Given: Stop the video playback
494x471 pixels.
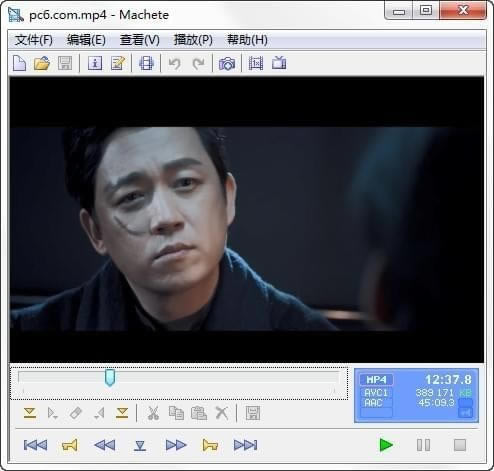Looking at the screenshot, I should pos(460,445).
